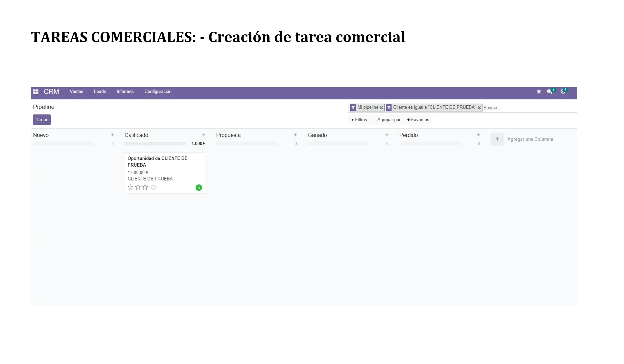Open the apps grid menu icon
The image size is (624, 364).
pyautogui.click(x=36, y=91)
